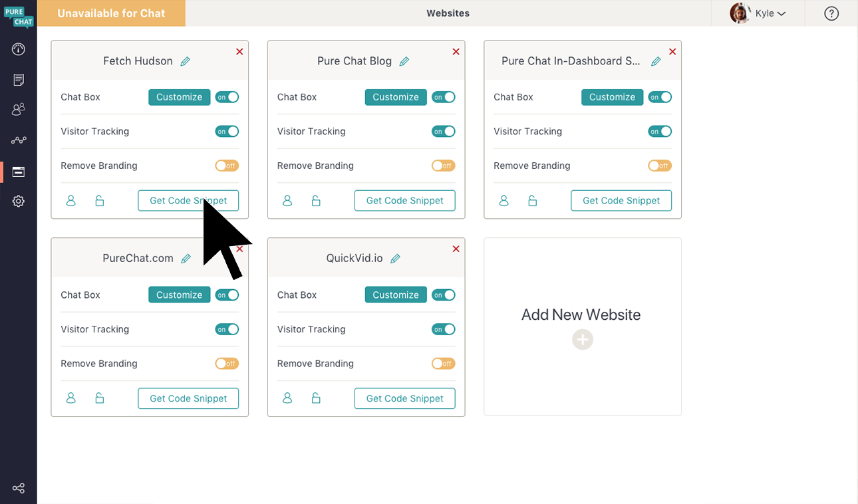
Task: Toggle Chat Box switch for Pure Chat Blog
Action: tap(444, 97)
